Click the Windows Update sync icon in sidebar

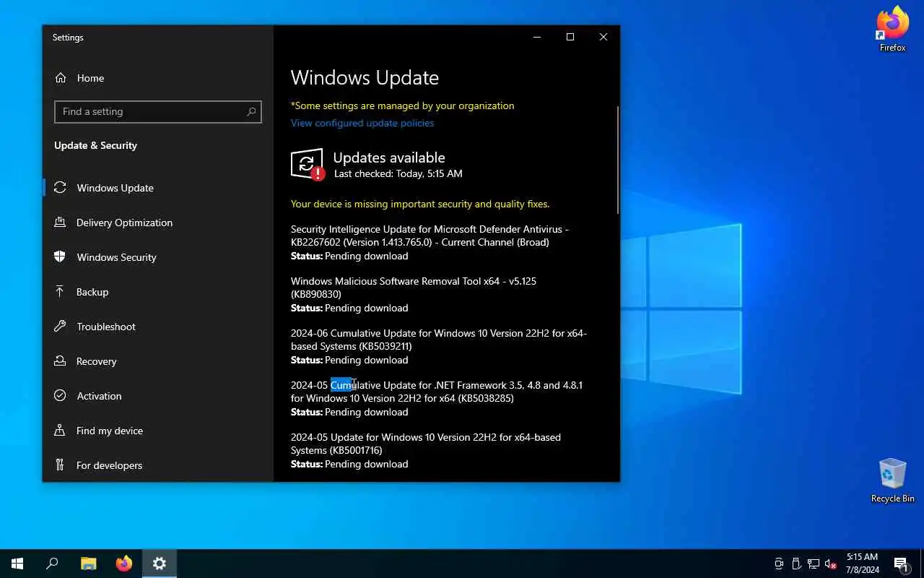(61, 188)
